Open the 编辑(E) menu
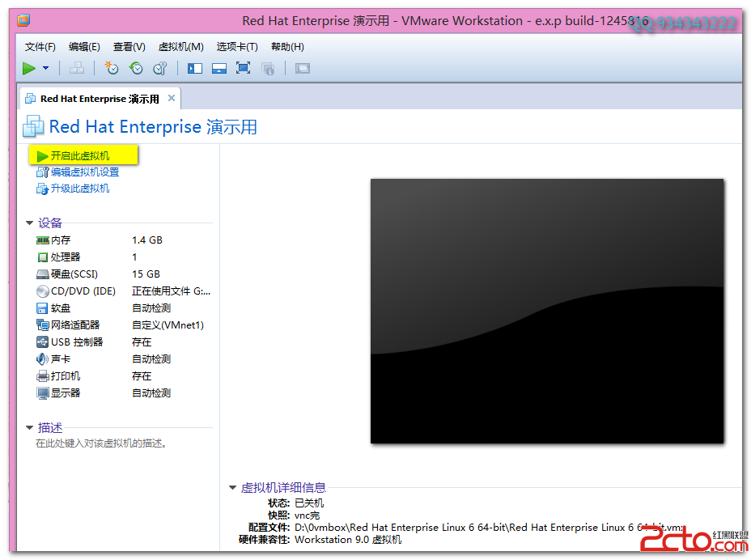Screen dimensions: 751x560 coord(84,47)
